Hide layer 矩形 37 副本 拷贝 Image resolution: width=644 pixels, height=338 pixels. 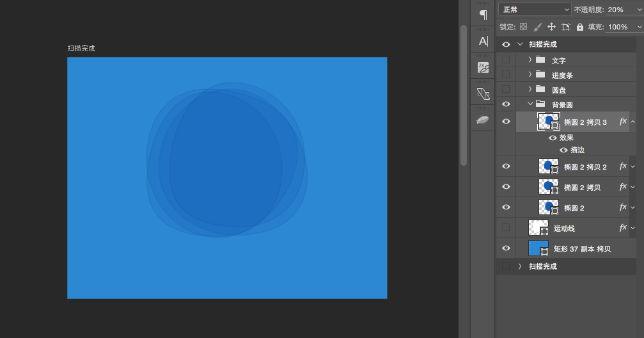[x=506, y=248]
